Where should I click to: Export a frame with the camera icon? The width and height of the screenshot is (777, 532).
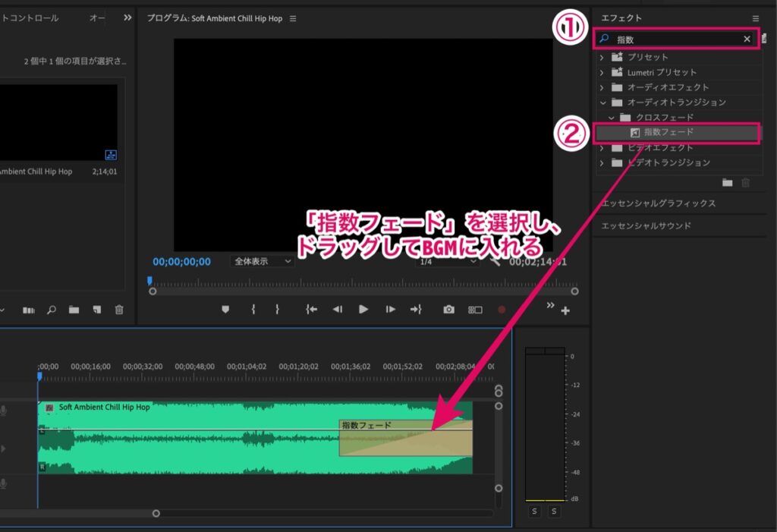[x=448, y=310]
